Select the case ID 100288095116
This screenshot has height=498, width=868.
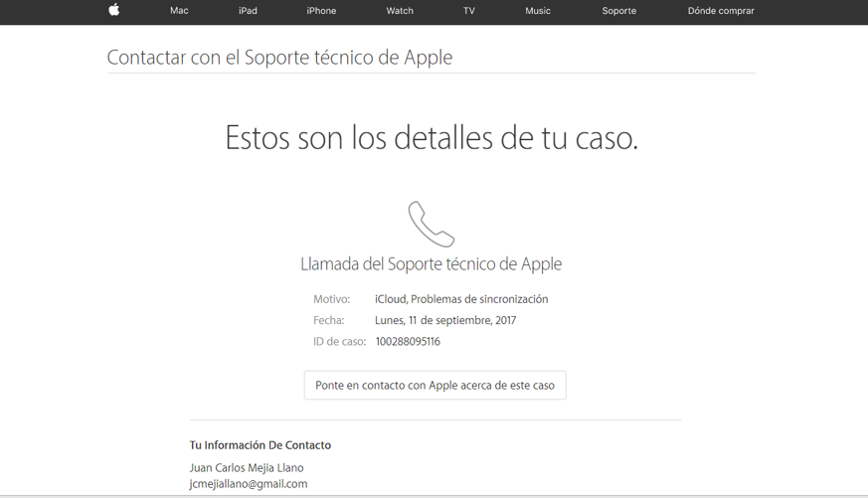coord(408,341)
